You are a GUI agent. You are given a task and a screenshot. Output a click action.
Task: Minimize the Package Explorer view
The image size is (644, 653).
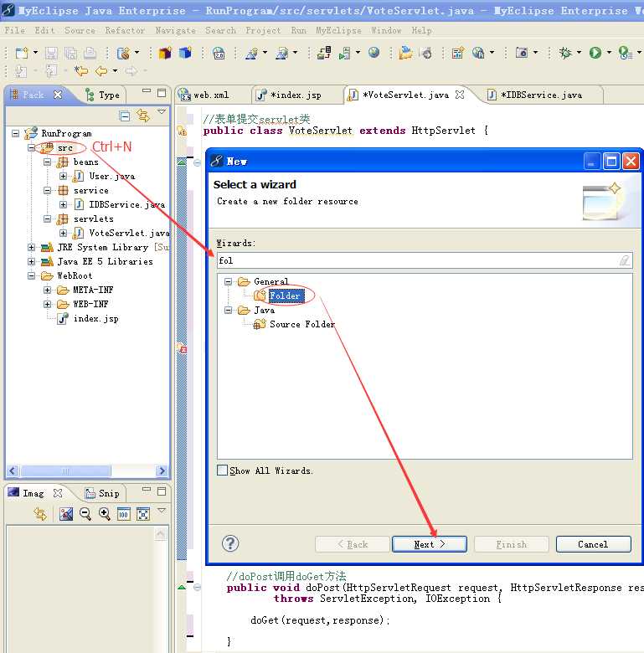pos(147,90)
